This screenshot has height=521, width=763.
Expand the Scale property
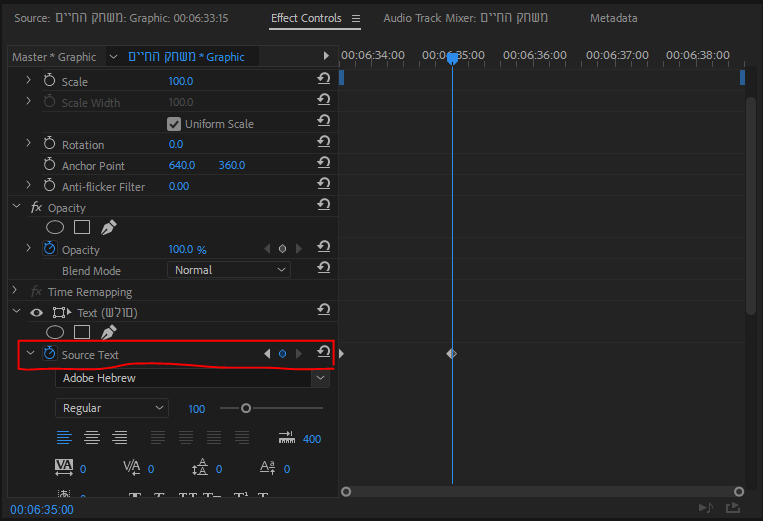28,80
